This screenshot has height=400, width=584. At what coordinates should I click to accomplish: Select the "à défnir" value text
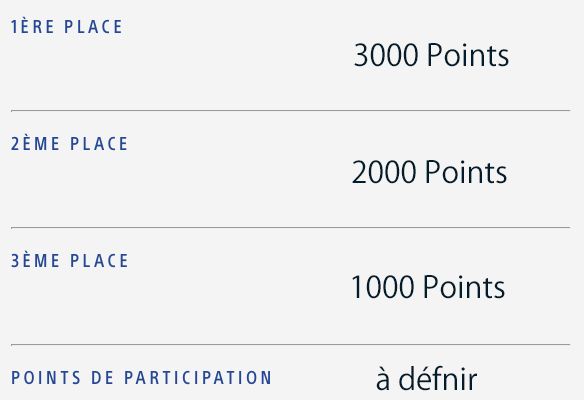426,378
